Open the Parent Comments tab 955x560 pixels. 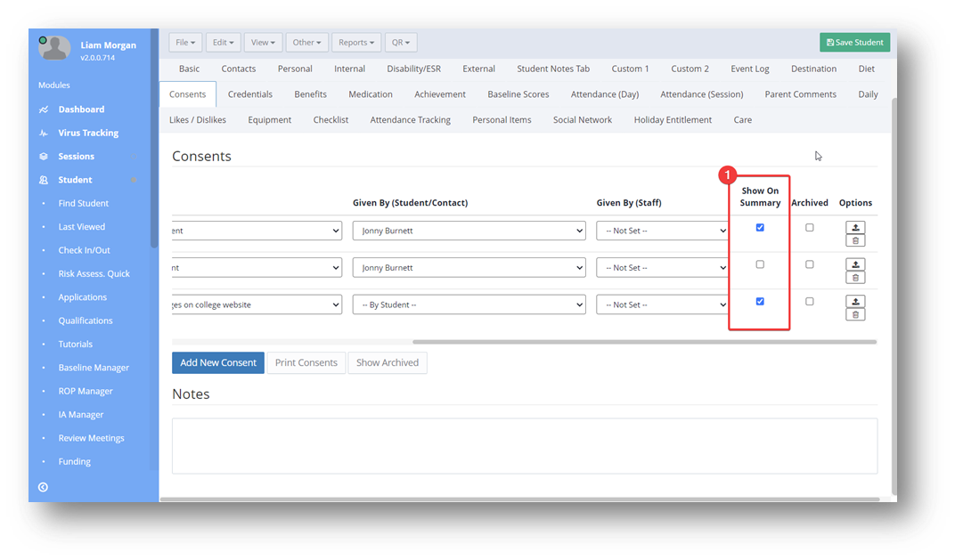(800, 94)
